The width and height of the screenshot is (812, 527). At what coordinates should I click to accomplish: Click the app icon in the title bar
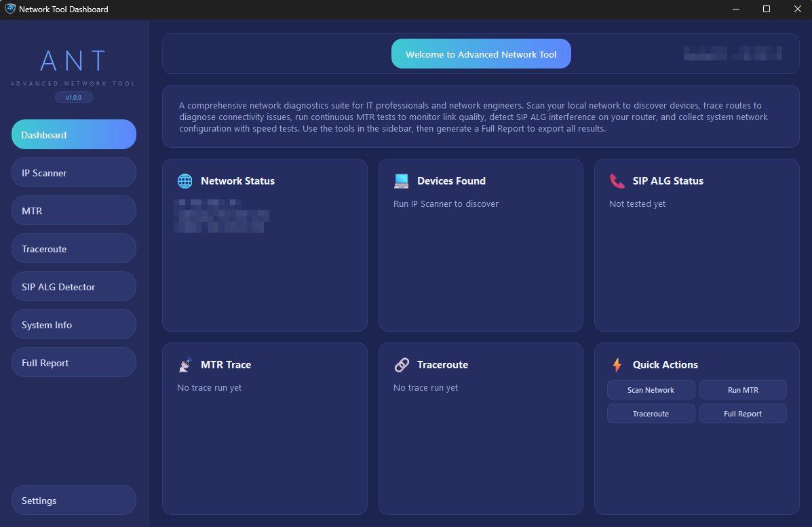(9, 9)
